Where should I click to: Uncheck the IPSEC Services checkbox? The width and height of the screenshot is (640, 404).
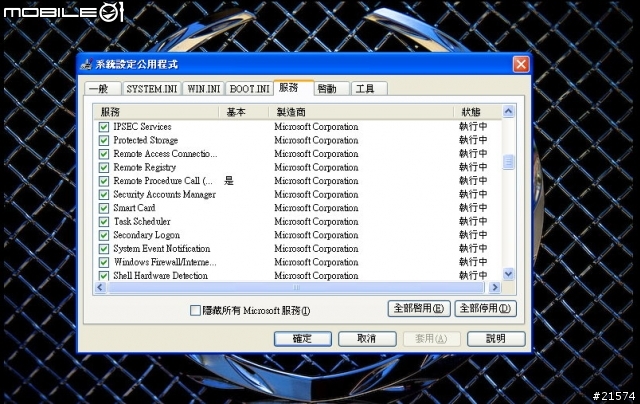coord(104,127)
